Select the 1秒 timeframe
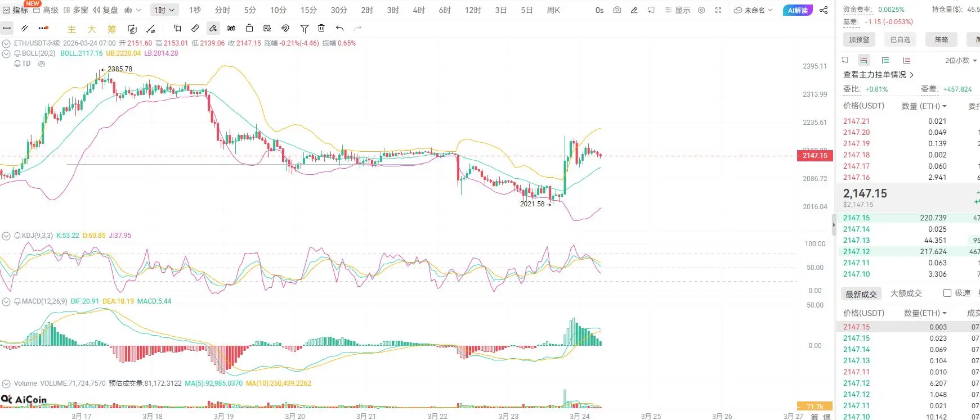The image size is (980, 420). pos(195,10)
